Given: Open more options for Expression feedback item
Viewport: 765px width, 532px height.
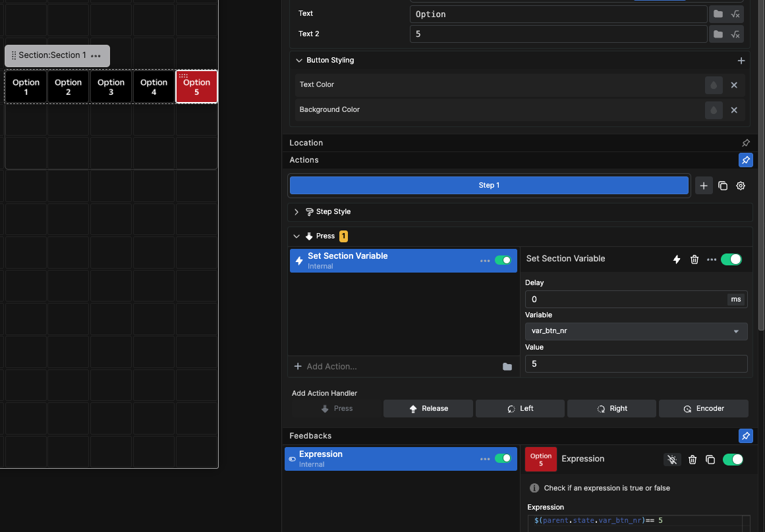Looking at the screenshot, I should coord(484,459).
